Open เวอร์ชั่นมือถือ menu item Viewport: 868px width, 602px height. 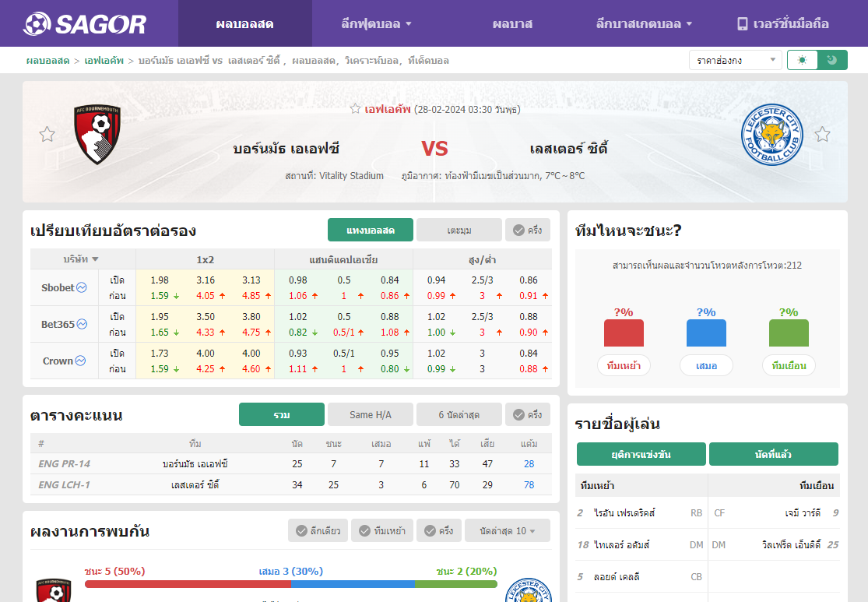click(782, 24)
